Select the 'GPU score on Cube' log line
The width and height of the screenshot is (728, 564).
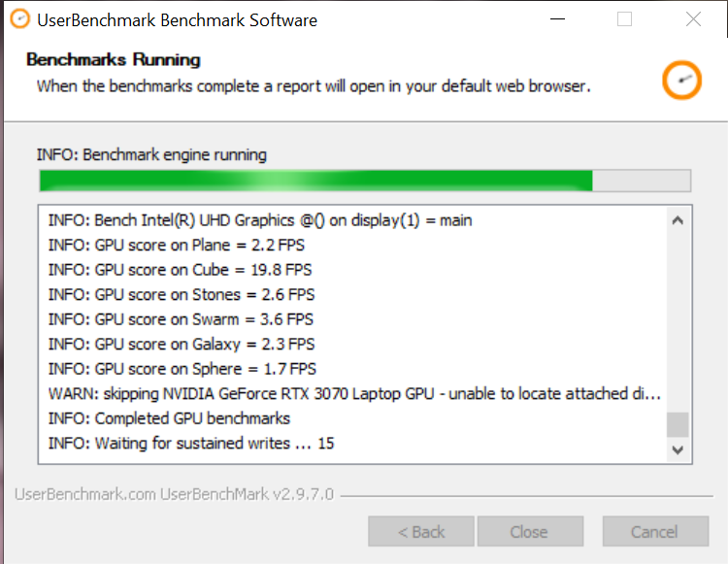(181, 270)
